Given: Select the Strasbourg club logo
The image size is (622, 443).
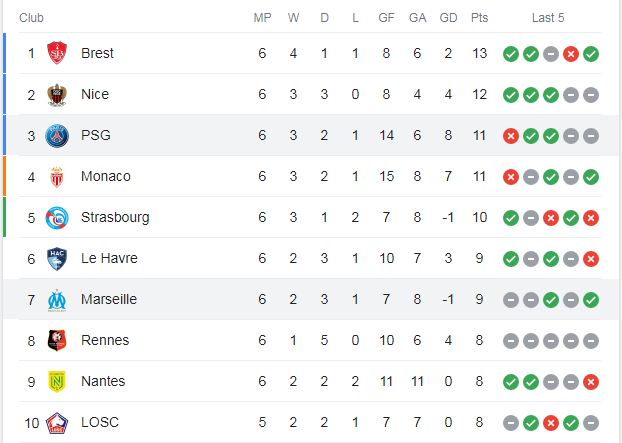Looking at the screenshot, I should 57,218.
